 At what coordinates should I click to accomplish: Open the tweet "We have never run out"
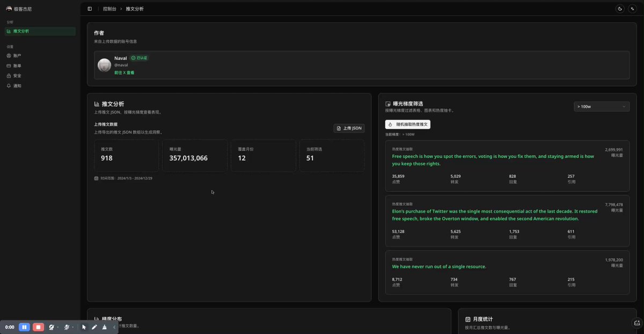click(x=439, y=266)
